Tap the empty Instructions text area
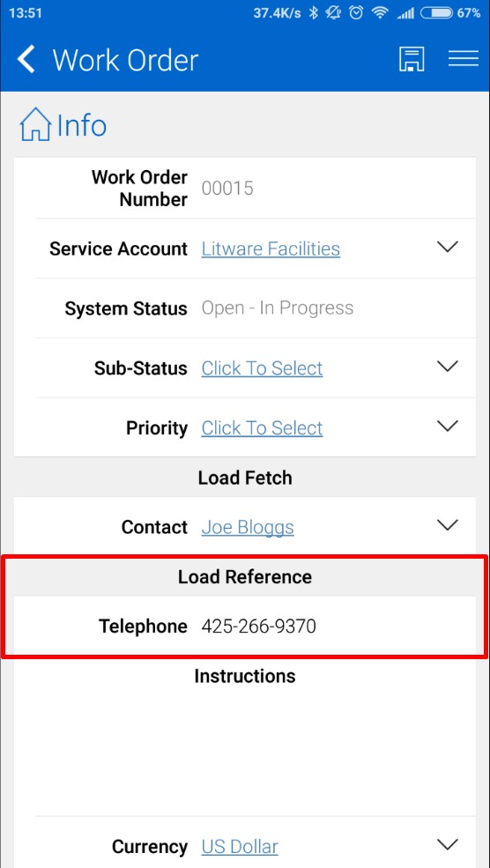 tap(245, 750)
